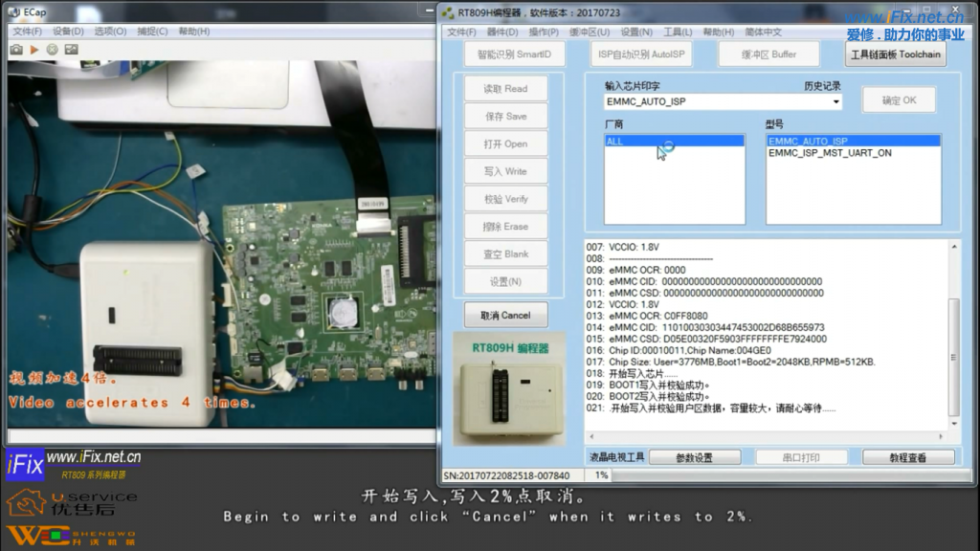980x551 pixels.
Task: Open the 简体中文 language menu
Action: coord(763,32)
